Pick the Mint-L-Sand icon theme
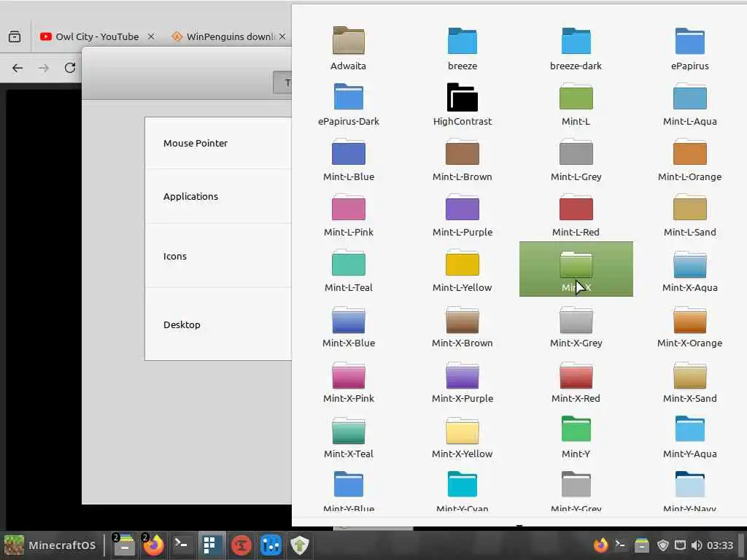This screenshot has height=560, width=747. point(690,214)
